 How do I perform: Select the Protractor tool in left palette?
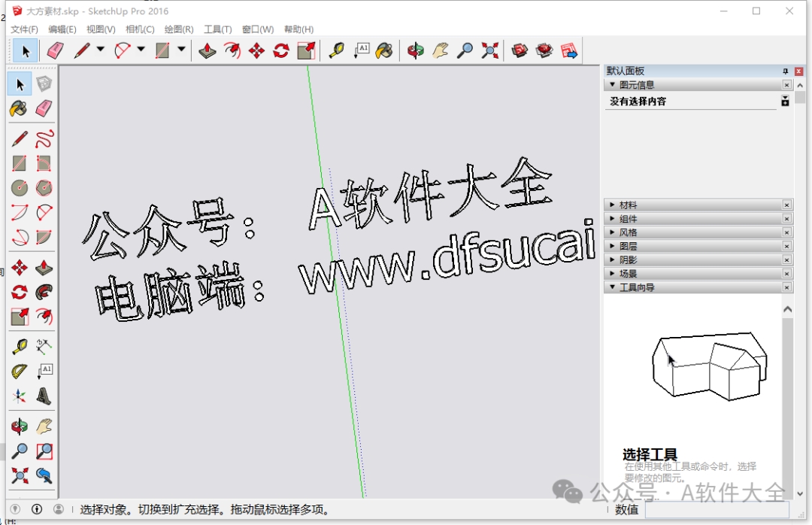20,371
